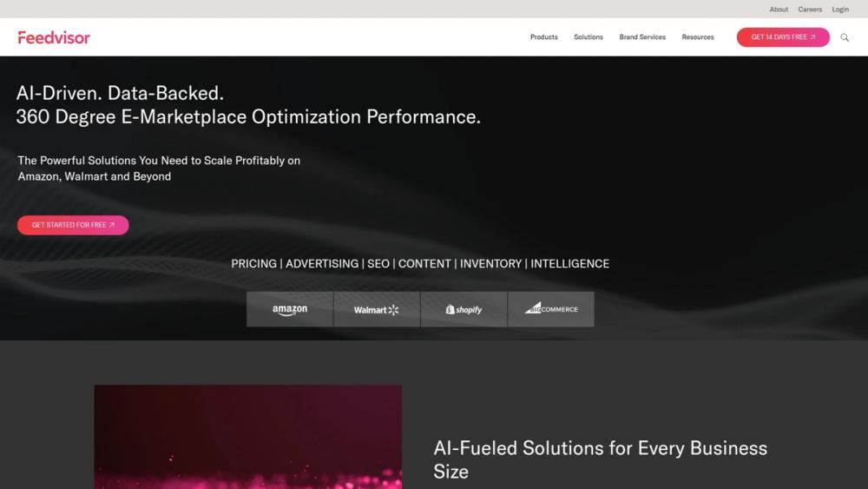Screen dimensions: 868x489
Task: Click the Login link
Action: coord(840,10)
